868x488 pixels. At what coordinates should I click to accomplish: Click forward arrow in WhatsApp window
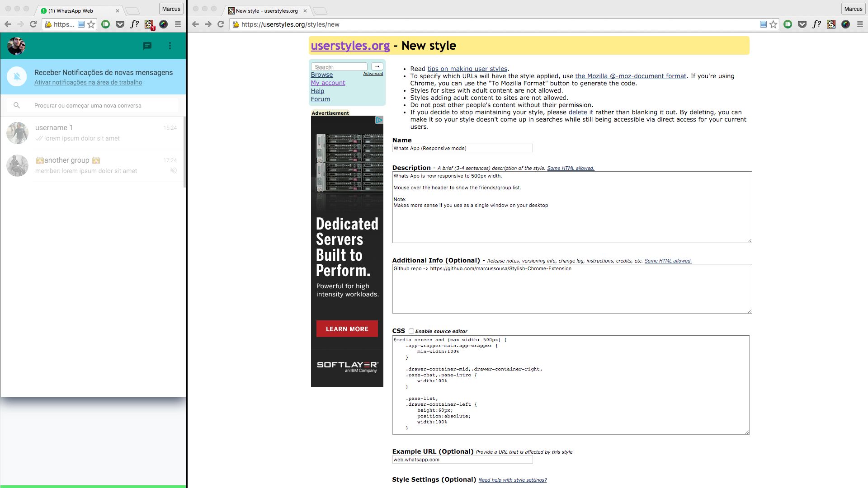(x=20, y=24)
